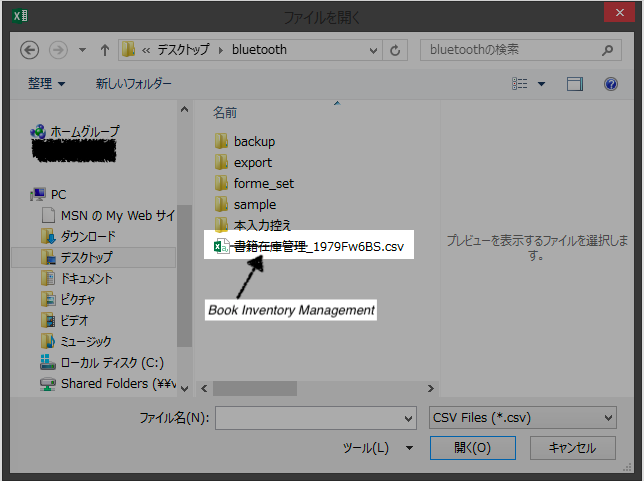This screenshot has height=481, width=644.
Task: Refresh the bluetooth folder listing
Action: pos(397,50)
